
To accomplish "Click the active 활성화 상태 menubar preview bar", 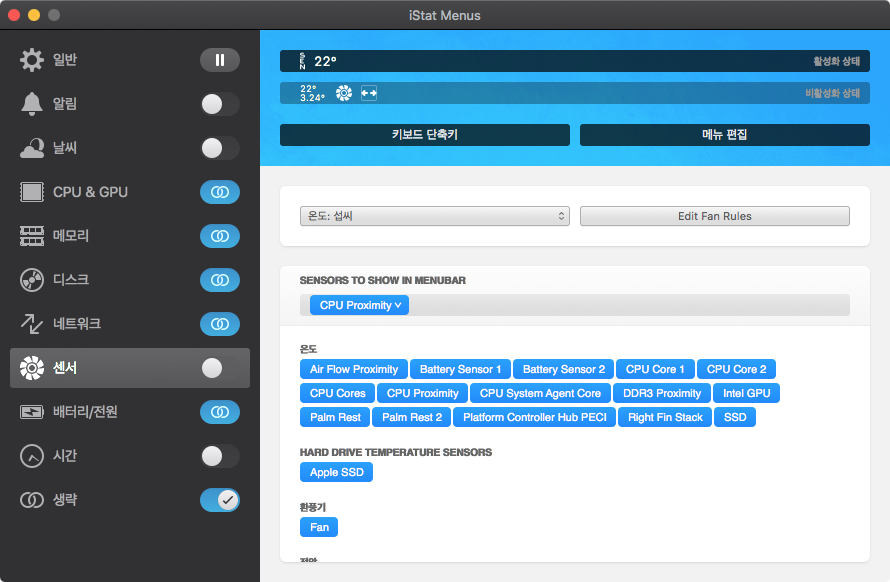I will (x=575, y=61).
